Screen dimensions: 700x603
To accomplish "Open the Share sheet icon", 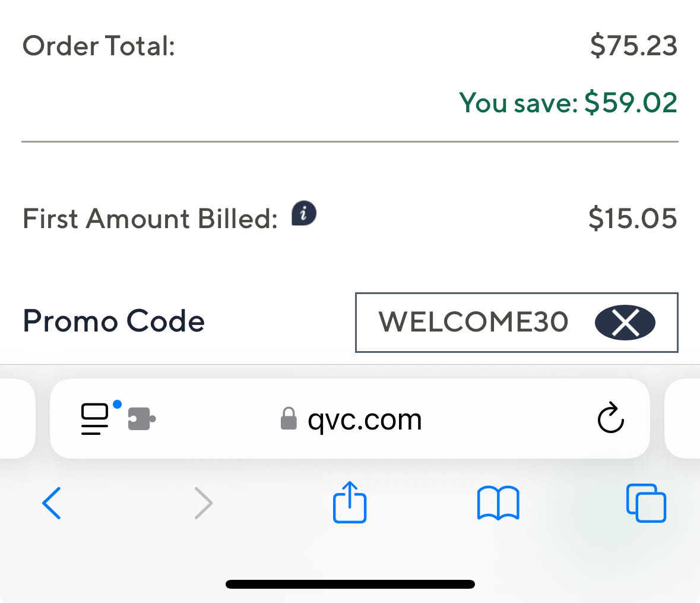I will 350,503.
